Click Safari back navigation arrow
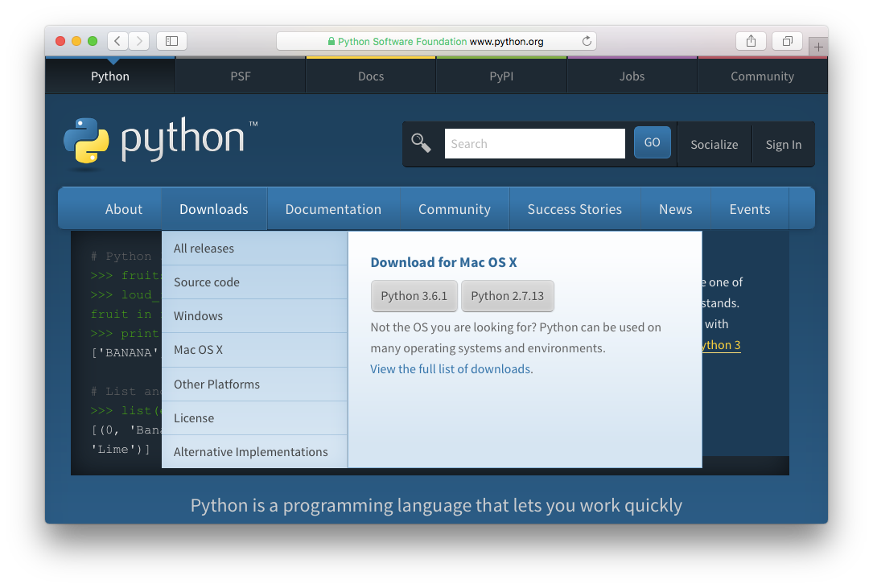The width and height of the screenshot is (873, 588). (117, 41)
